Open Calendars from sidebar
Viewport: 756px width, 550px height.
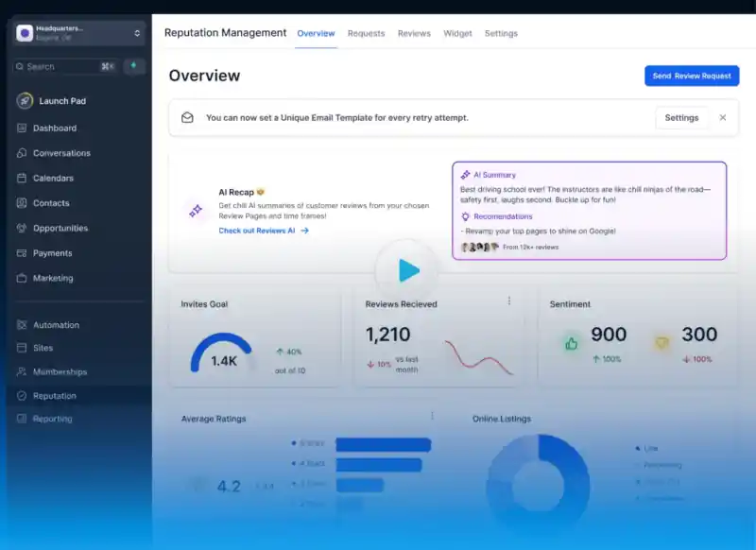coord(53,178)
